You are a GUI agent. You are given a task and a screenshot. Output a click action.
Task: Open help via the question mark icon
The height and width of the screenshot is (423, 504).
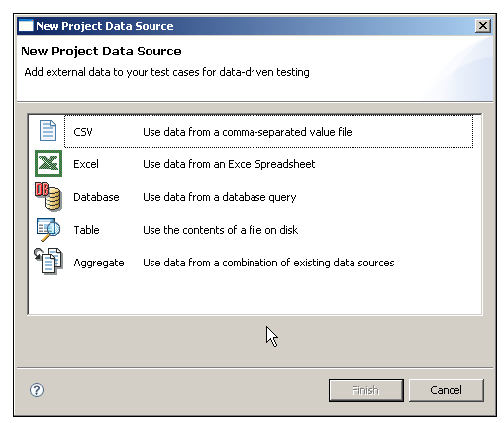click(x=37, y=390)
